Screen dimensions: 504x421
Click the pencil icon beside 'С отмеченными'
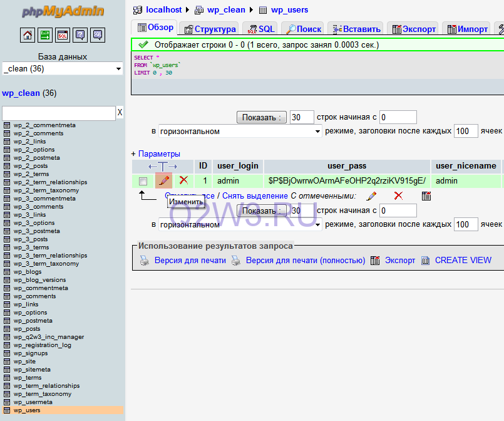click(371, 196)
